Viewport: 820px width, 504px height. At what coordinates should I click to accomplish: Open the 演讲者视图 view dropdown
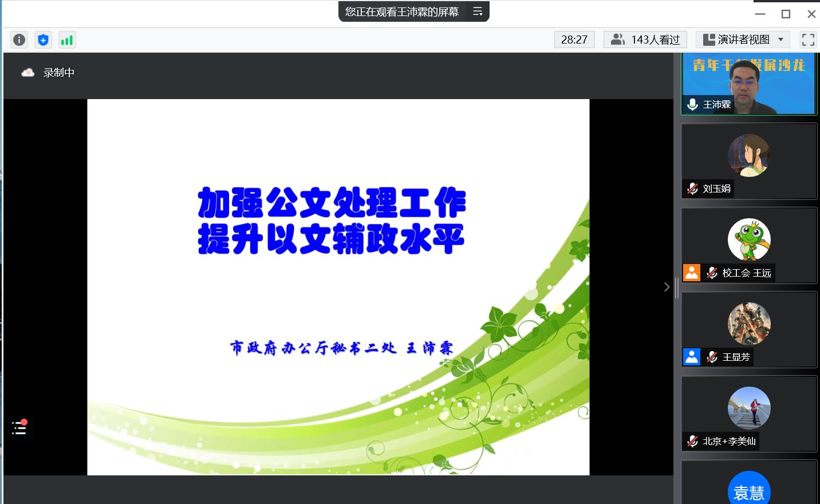coord(743,40)
